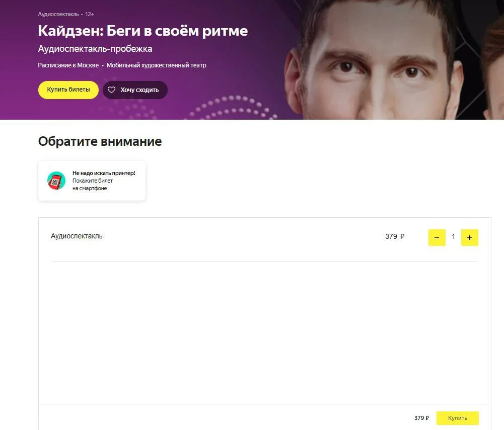
Task: Click the Не надо искать принтер notice card
Action: [92, 181]
